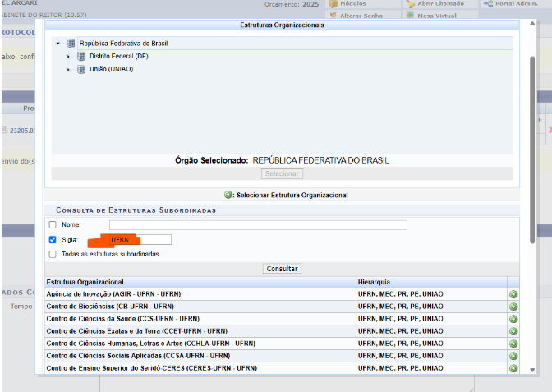This screenshot has height=392, width=552.
Task: Collapse República Federativa do Brasil tree node
Action: click(x=58, y=43)
